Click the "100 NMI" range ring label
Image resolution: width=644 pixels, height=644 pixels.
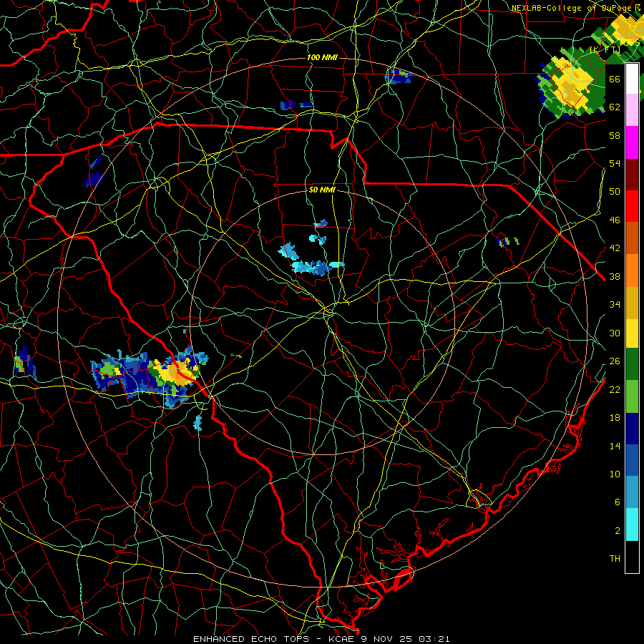pos(322,57)
